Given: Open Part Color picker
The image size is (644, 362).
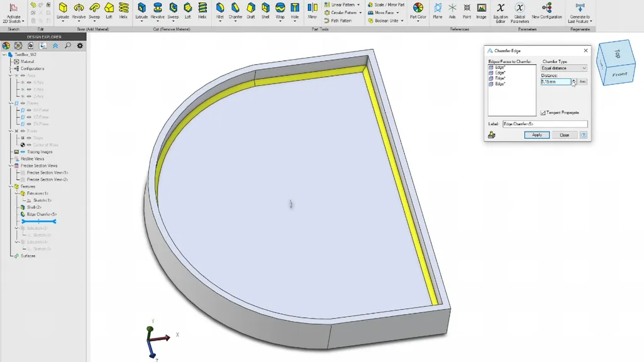Looking at the screenshot, I should (x=418, y=11).
